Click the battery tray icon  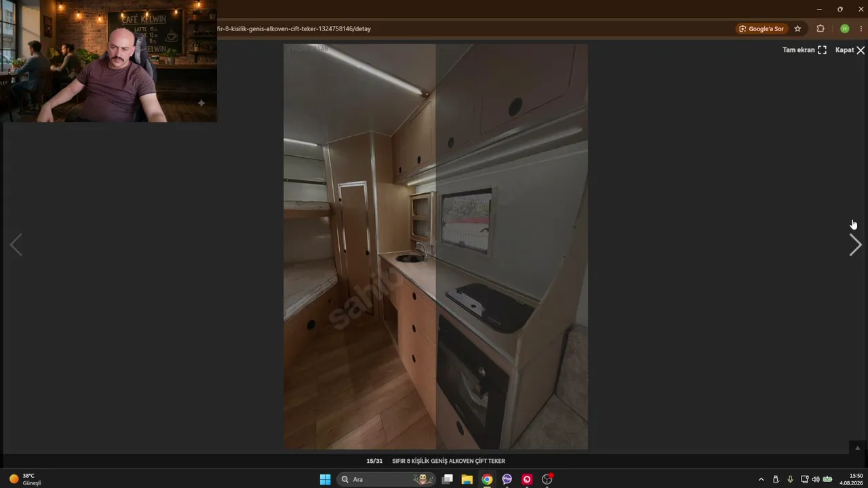827,479
